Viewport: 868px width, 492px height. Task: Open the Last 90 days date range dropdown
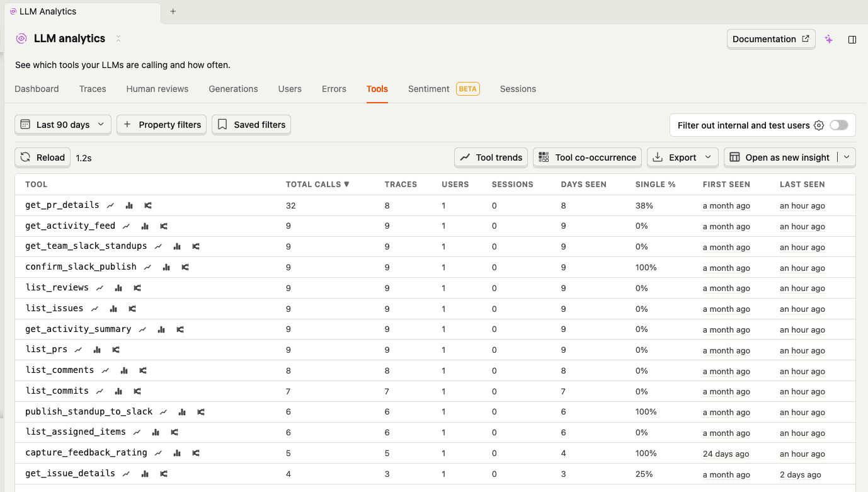62,125
